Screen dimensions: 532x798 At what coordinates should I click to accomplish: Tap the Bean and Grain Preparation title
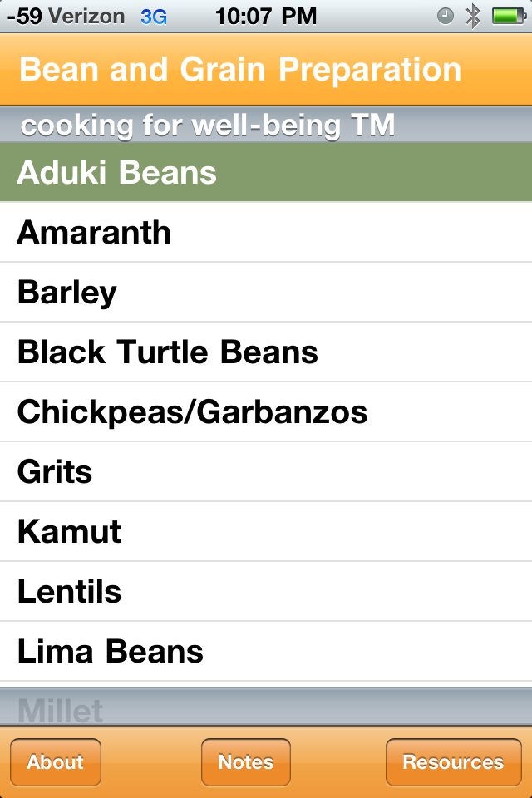coord(240,70)
